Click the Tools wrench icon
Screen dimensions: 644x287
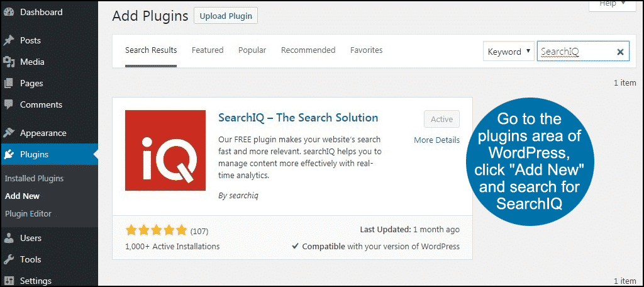[9, 259]
